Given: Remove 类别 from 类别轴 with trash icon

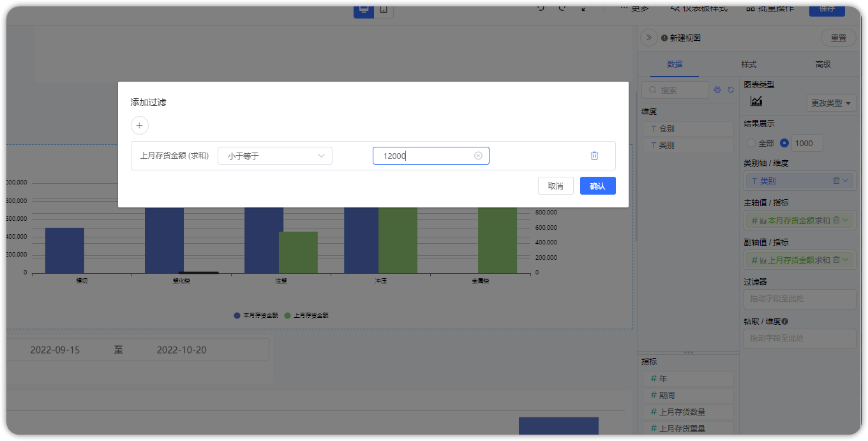Looking at the screenshot, I should click(x=836, y=181).
